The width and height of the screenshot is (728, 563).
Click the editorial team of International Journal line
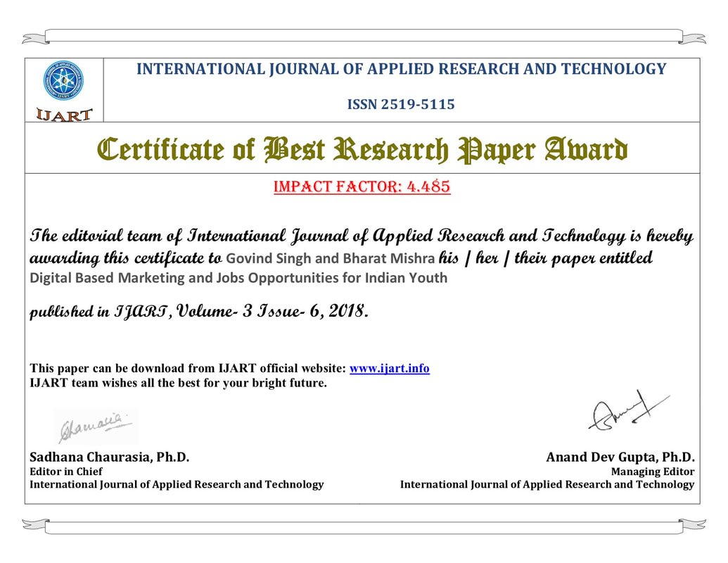click(362, 236)
